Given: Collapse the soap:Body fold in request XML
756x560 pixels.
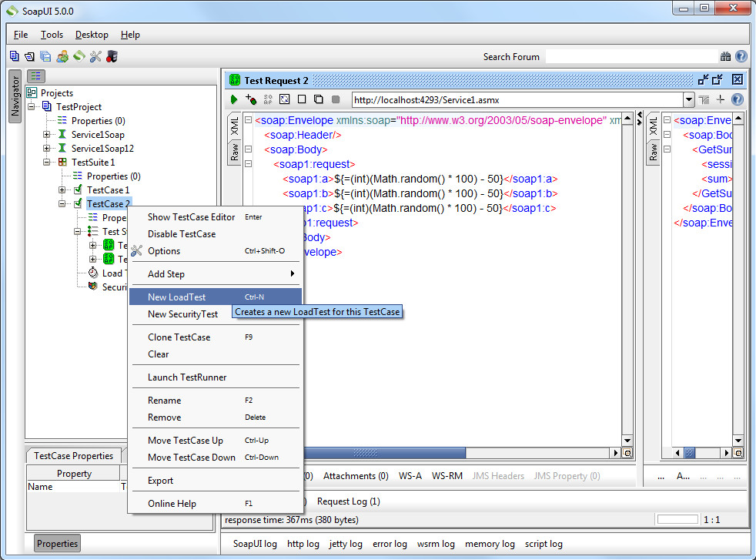Looking at the screenshot, I should 249,149.
